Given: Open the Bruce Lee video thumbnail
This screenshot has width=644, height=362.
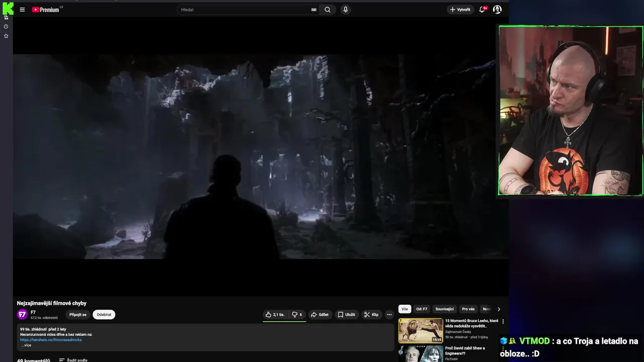Looking at the screenshot, I should coord(421,331).
